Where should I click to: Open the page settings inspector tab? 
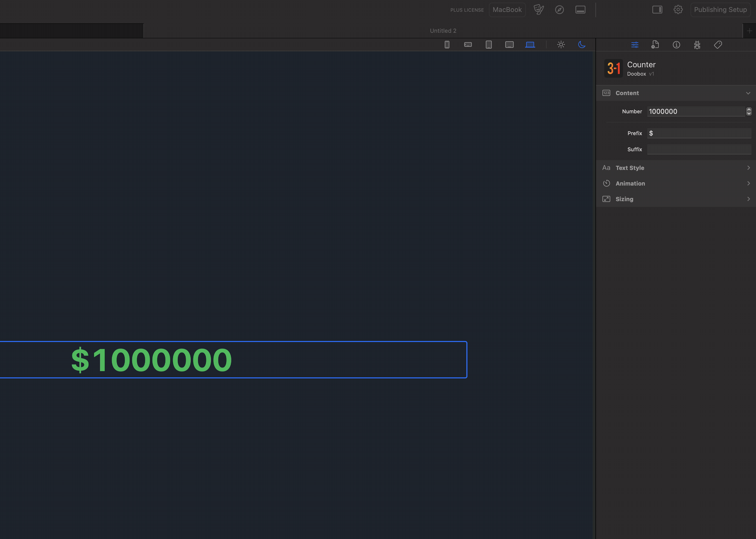click(655, 45)
